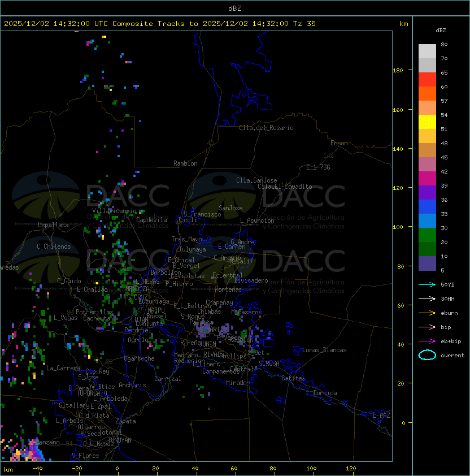Click the 'Clla.SanJose' map label

point(256,180)
